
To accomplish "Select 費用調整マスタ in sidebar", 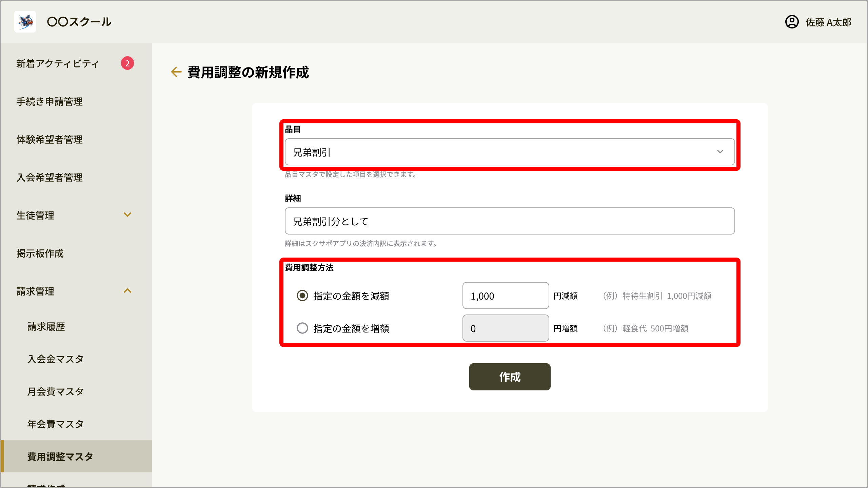I will click(x=76, y=456).
